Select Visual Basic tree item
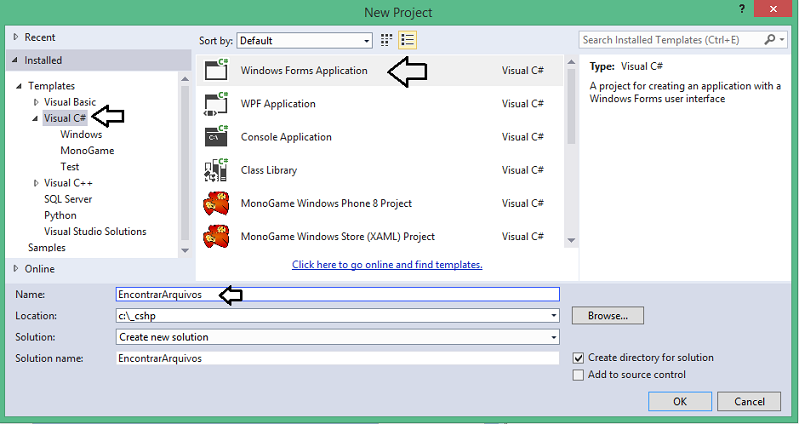799x424 pixels. [x=70, y=102]
